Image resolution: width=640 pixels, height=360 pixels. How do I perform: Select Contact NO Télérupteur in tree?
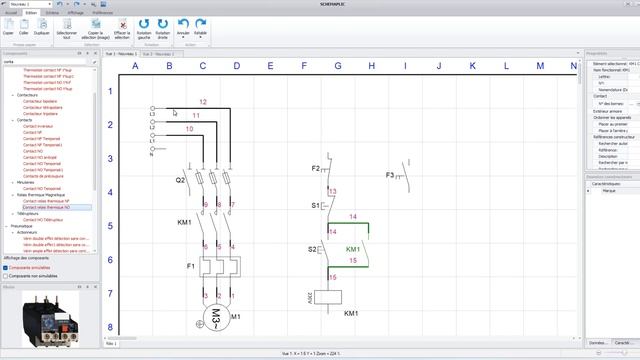(43, 220)
